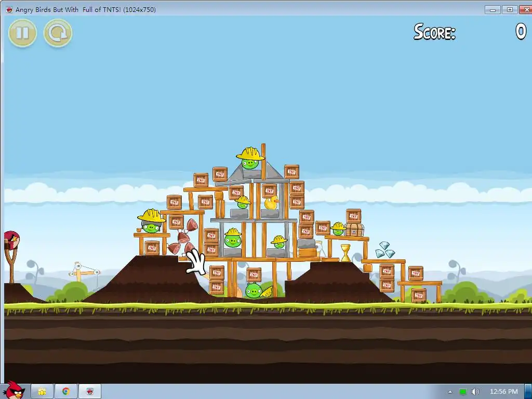Click the helmet pig on the left wooden platform

click(x=151, y=221)
